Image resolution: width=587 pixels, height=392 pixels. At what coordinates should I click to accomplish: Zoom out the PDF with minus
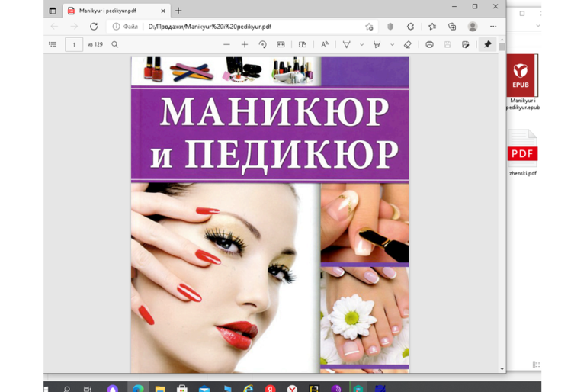click(x=226, y=44)
